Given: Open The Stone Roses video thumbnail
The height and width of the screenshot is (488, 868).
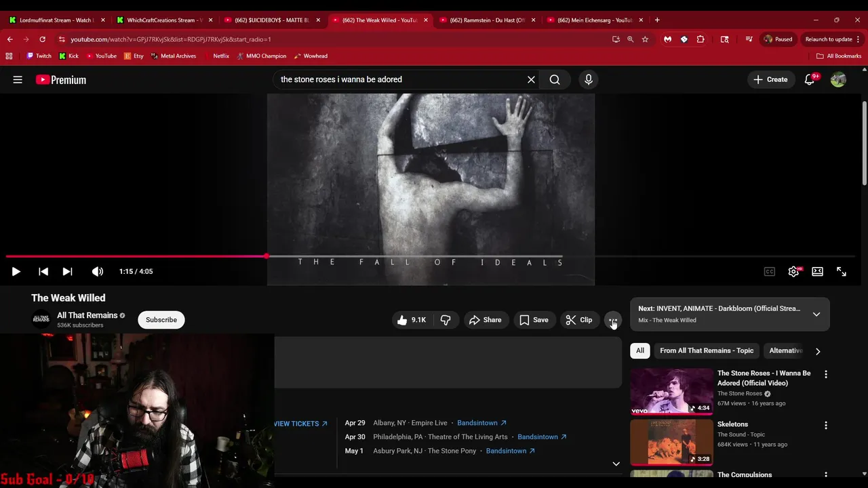Looking at the screenshot, I should point(671,391).
